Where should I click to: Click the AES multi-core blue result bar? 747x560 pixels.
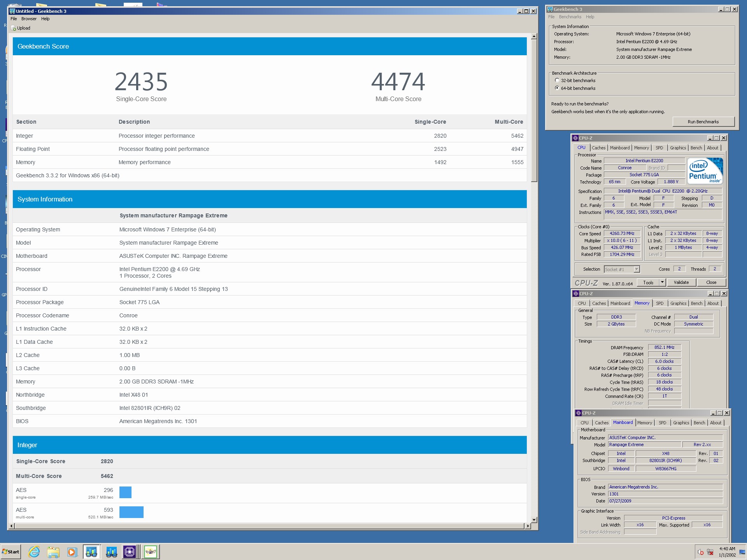132,512
